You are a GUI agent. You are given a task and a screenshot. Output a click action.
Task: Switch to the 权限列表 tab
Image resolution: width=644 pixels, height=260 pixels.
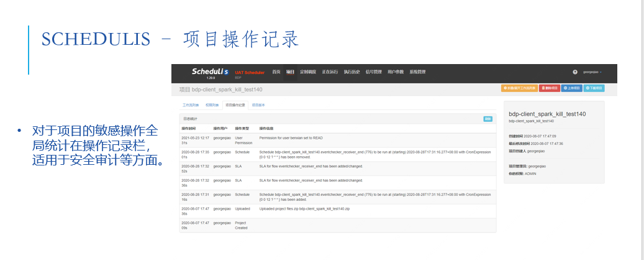212,105
